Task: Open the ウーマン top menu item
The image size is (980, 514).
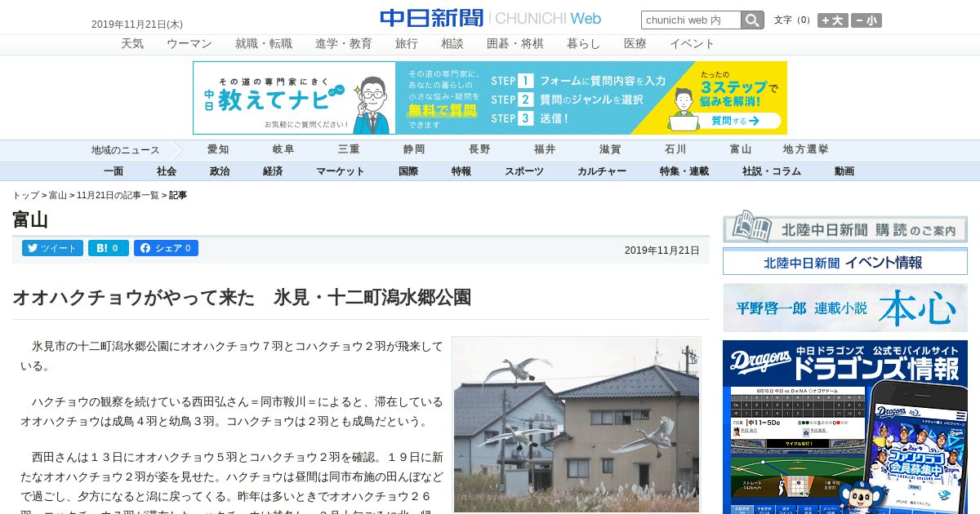Action: 189,44
